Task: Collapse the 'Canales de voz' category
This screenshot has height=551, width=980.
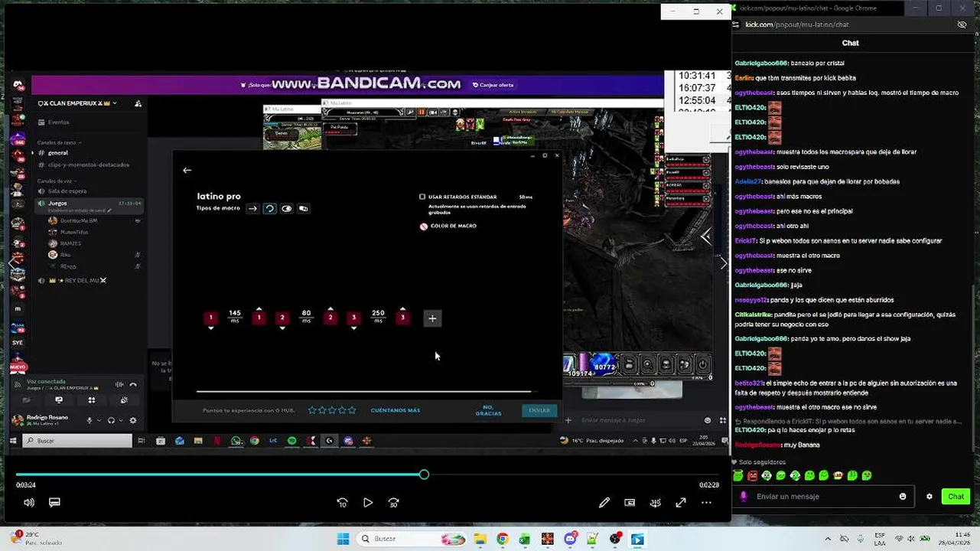Action: 55,181
